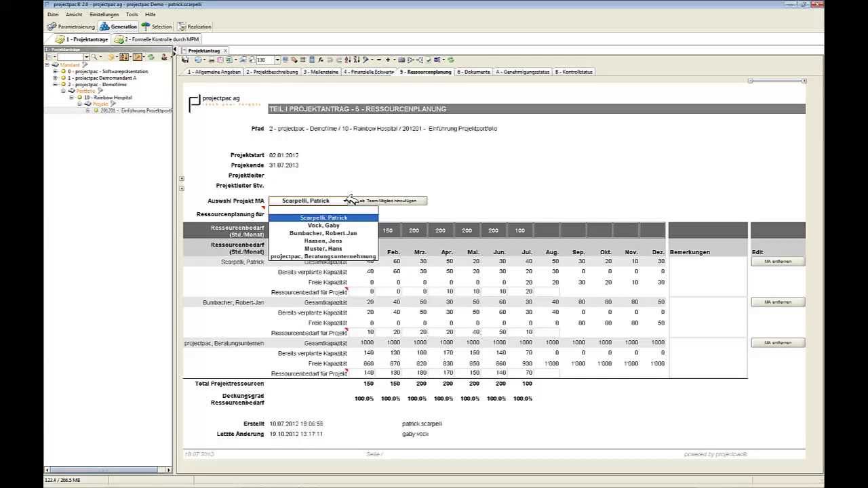Expand 1 - projectpac Demomandant A node
This screenshot has width=868, height=488.
coord(55,78)
